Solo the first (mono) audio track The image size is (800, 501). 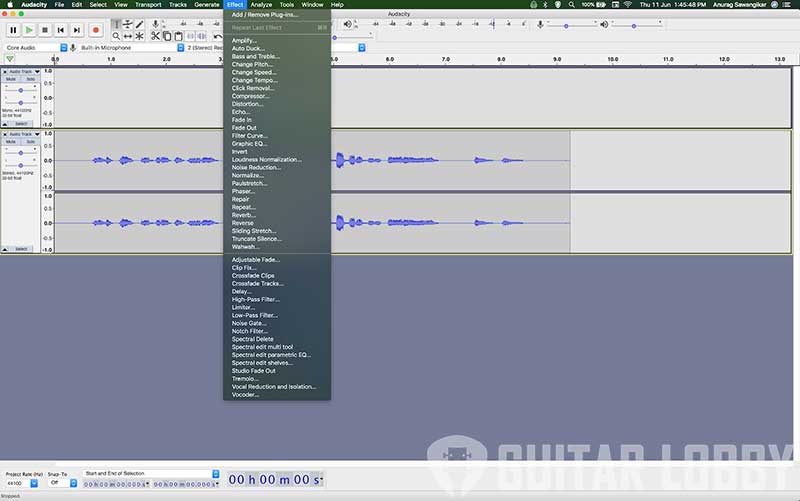[x=31, y=79]
